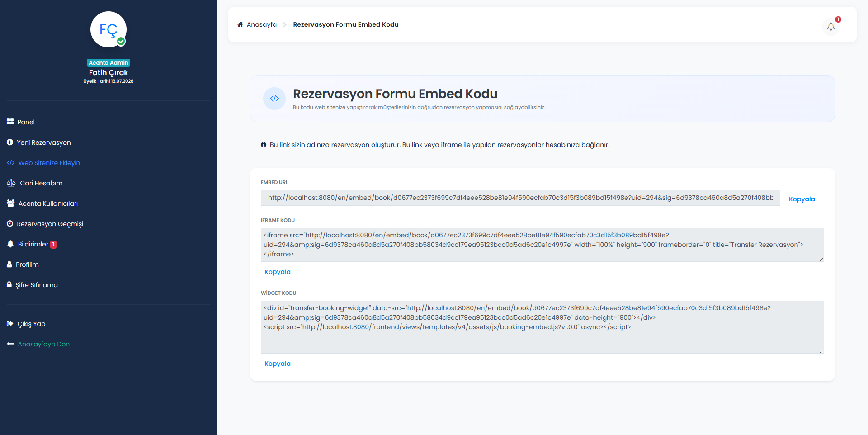Click the Üyelik Tarihi 18.07.2026 text

(x=108, y=81)
